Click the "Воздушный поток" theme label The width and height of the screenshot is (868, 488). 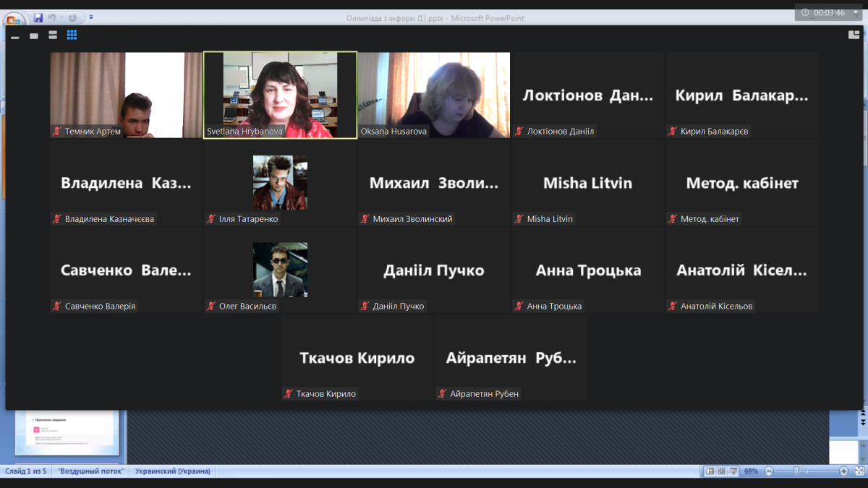point(91,471)
